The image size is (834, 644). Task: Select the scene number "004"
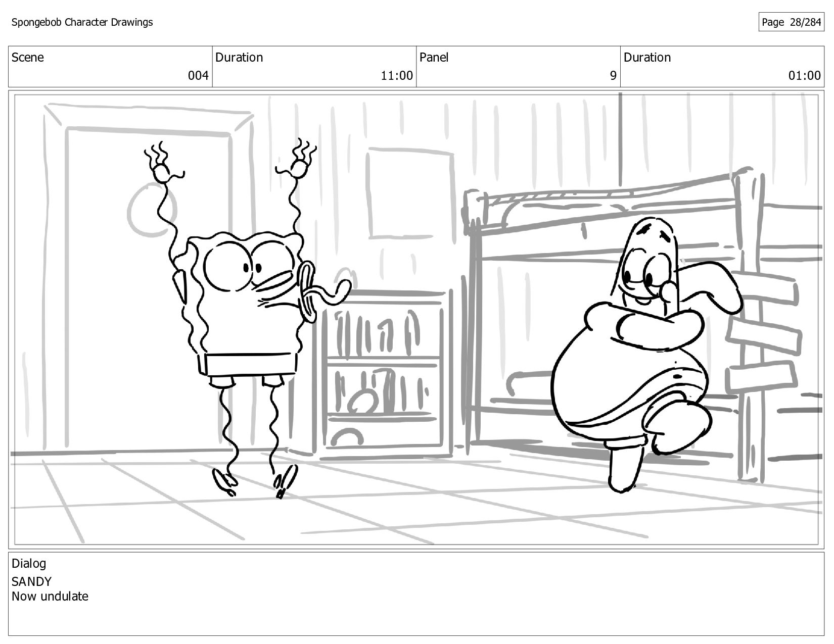tap(198, 76)
